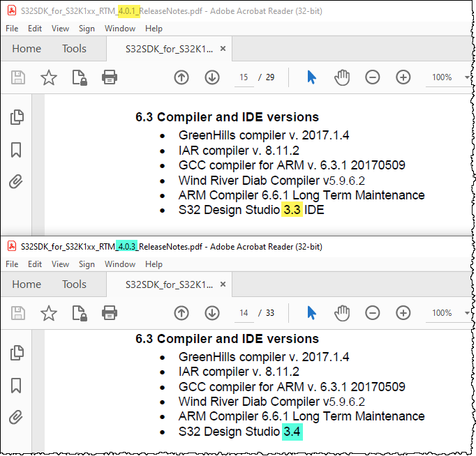Click zoom percentage field in 4.0.1 window
Screen dimensions: 476x456
click(x=442, y=77)
